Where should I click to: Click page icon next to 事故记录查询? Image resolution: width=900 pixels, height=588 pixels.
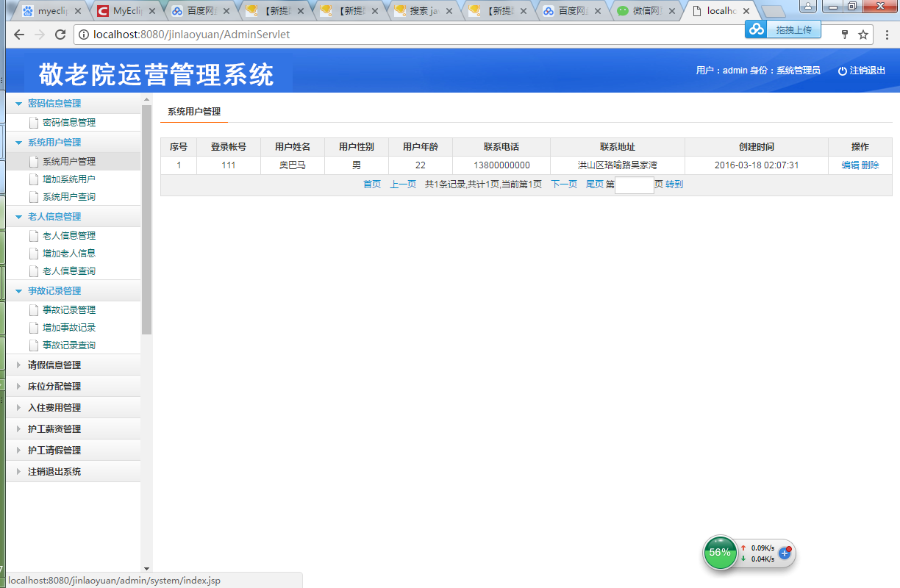34,345
